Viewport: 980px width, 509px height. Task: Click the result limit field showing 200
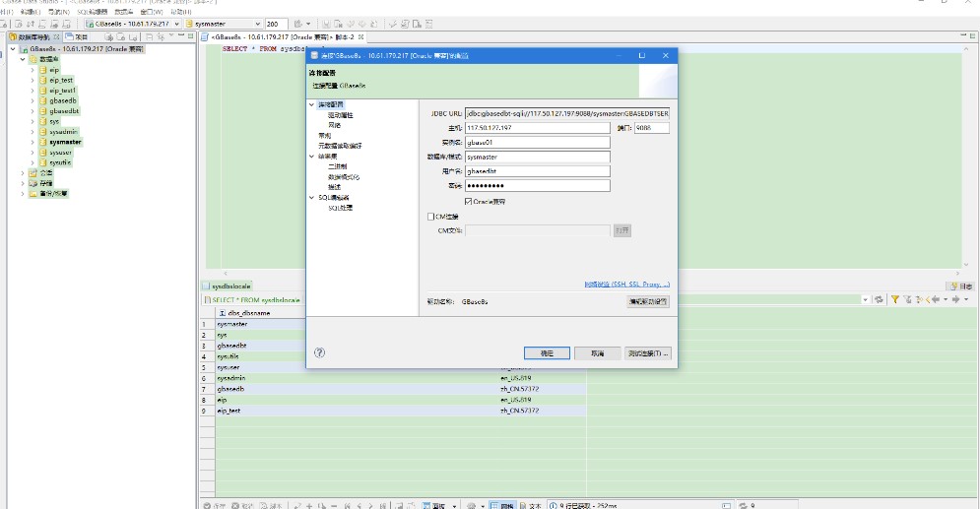tap(276, 24)
